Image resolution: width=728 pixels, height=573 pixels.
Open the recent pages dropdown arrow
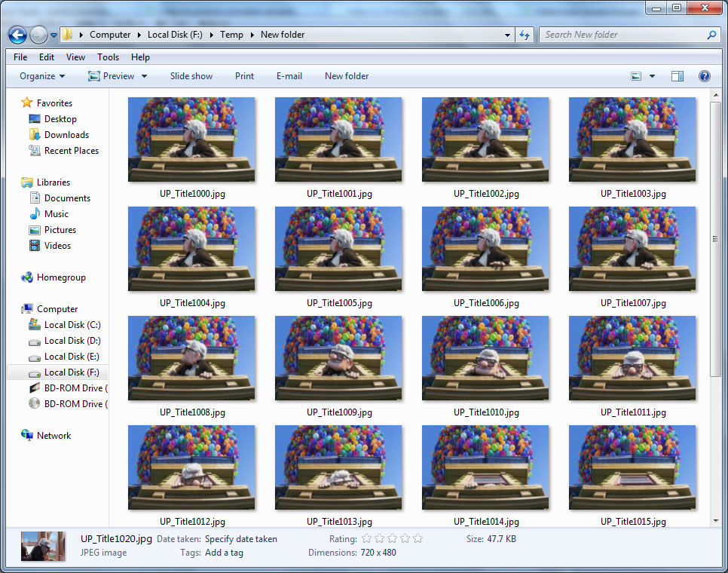[x=54, y=35]
